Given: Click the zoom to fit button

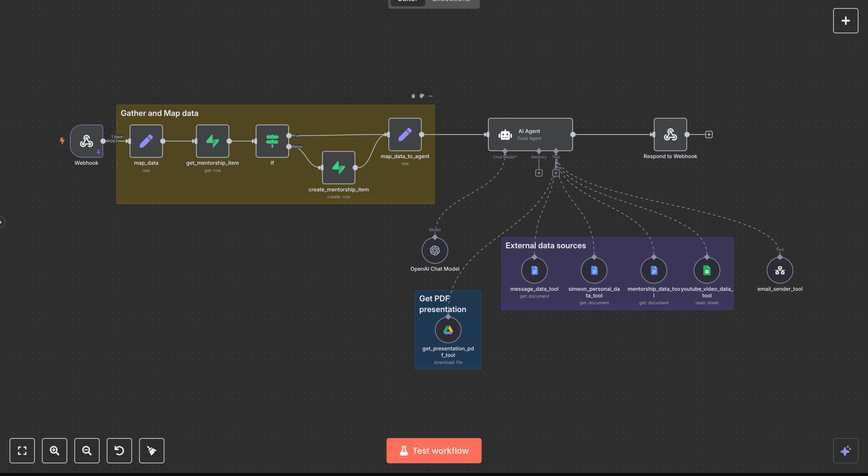Looking at the screenshot, I should [x=22, y=450].
